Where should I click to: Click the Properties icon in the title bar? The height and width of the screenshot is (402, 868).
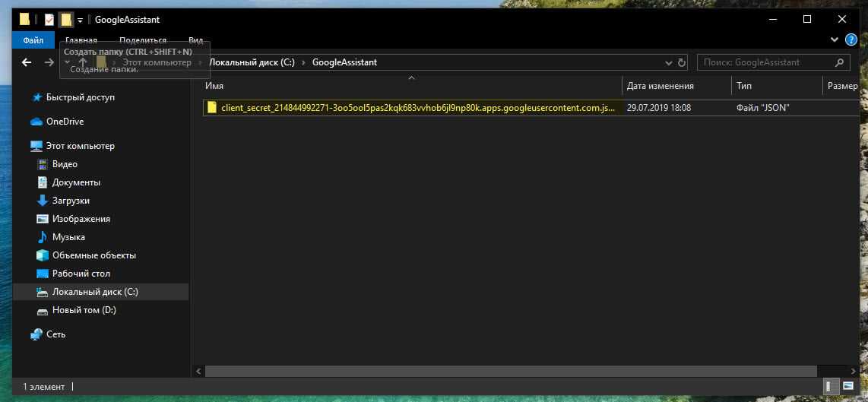[x=49, y=20]
